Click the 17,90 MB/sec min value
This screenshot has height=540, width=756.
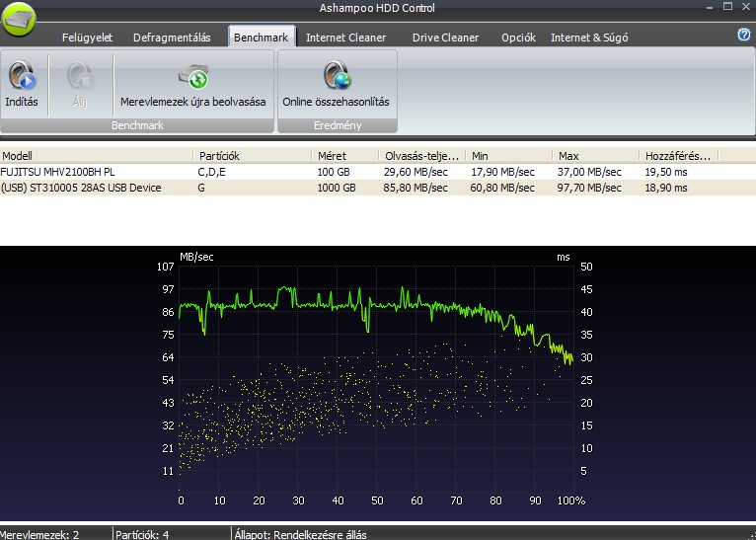[x=502, y=172]
